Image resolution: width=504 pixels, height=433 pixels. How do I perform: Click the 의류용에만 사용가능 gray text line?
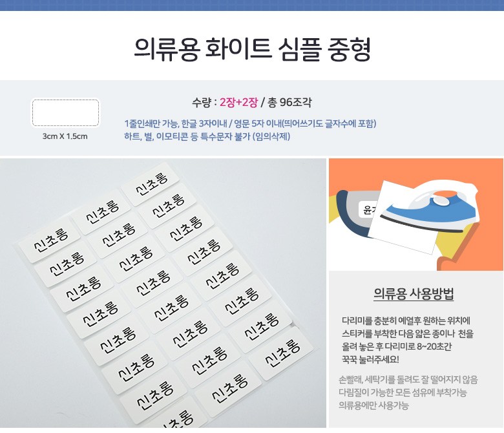[373, 405]
